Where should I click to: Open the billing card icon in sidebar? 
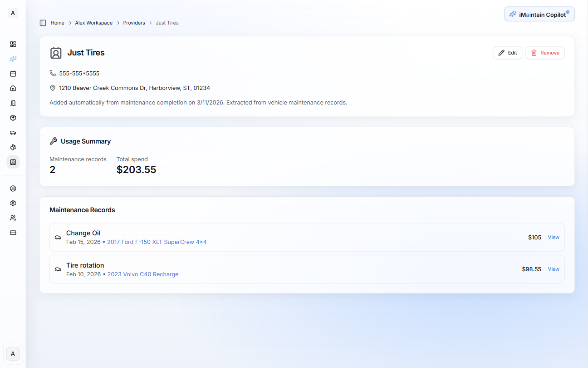(13, 233)
